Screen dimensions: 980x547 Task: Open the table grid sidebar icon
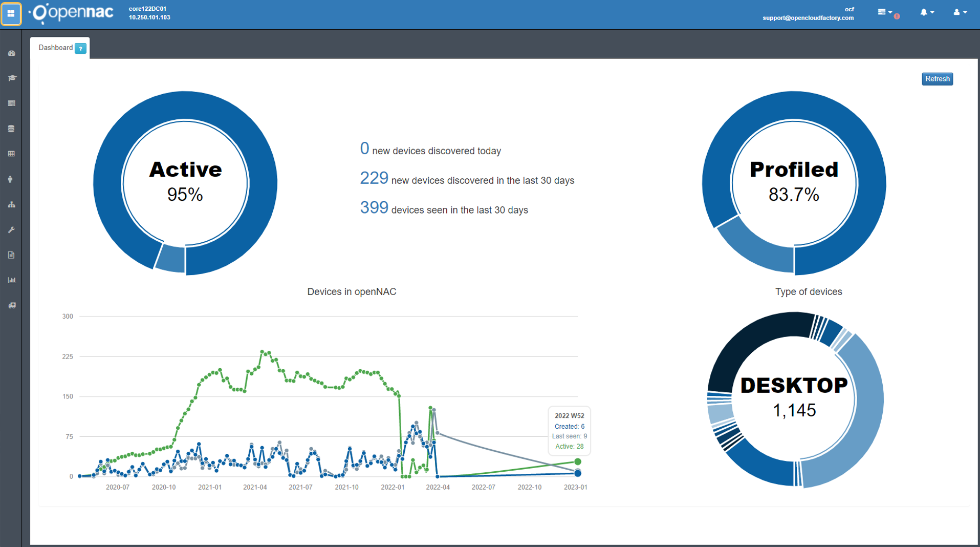(x=11, y=154)
